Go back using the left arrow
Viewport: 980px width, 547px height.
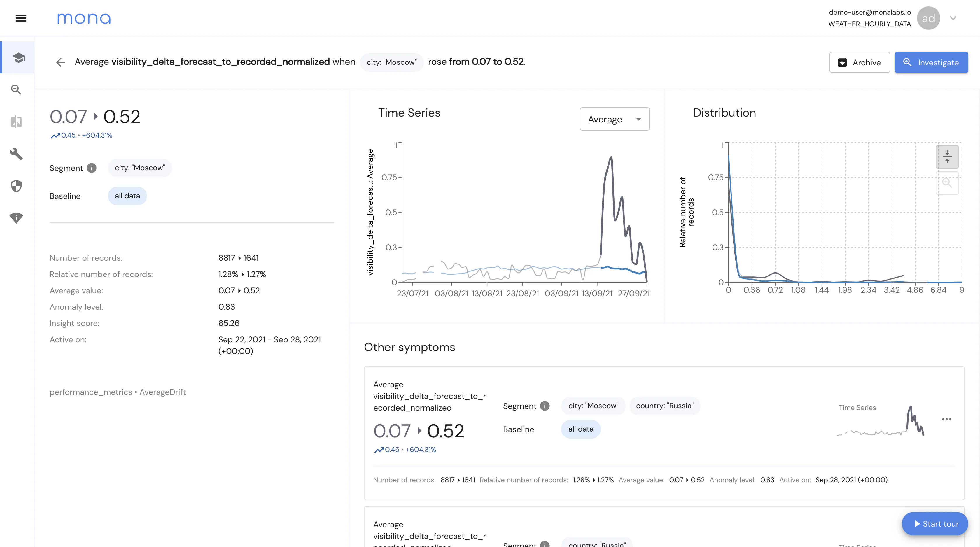(60, 62)
